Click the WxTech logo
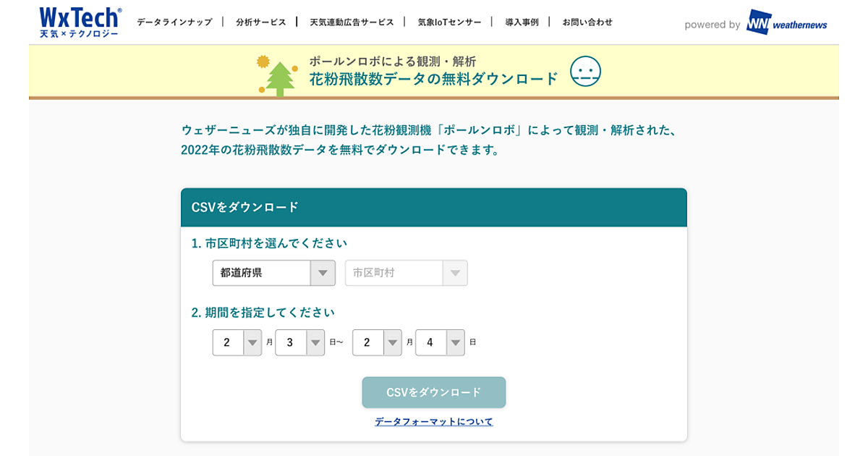Screen dimensions: 868x456 [x=80, y=22]
